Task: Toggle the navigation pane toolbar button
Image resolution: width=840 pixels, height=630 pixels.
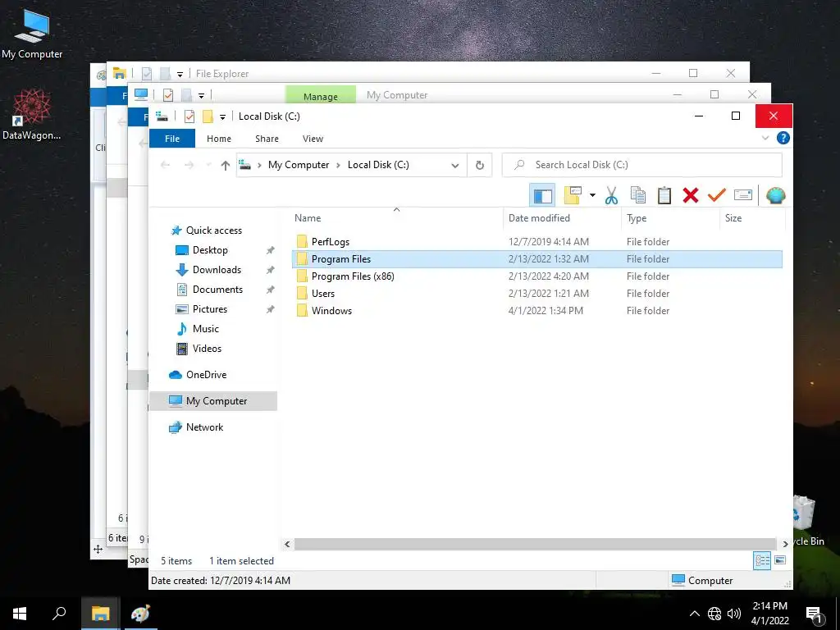Action: 542,195
